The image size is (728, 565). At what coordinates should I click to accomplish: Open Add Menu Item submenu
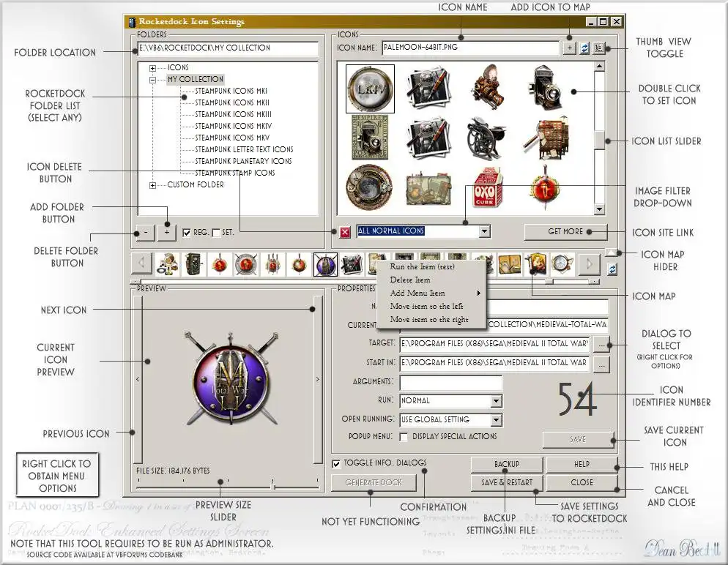[431, 293]
